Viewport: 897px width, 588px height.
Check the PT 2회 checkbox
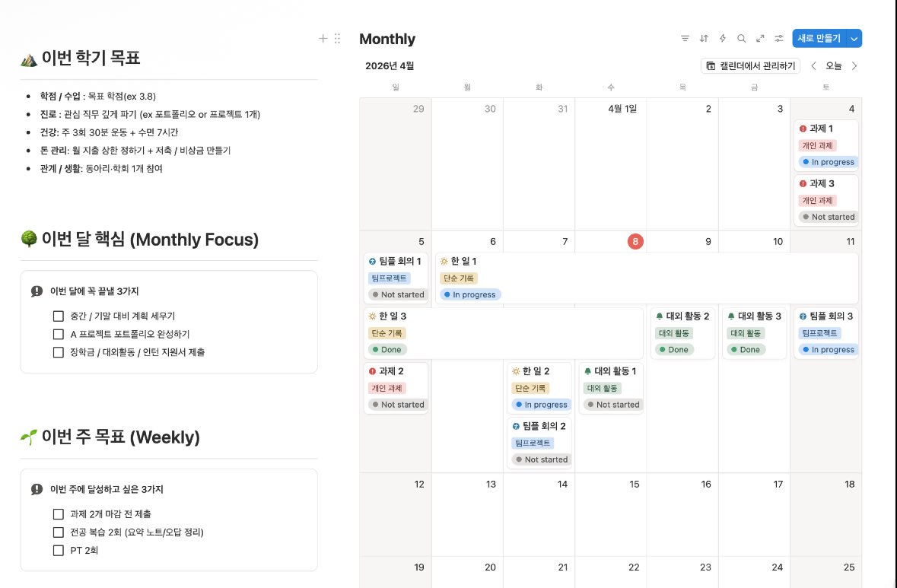[59, 551]
